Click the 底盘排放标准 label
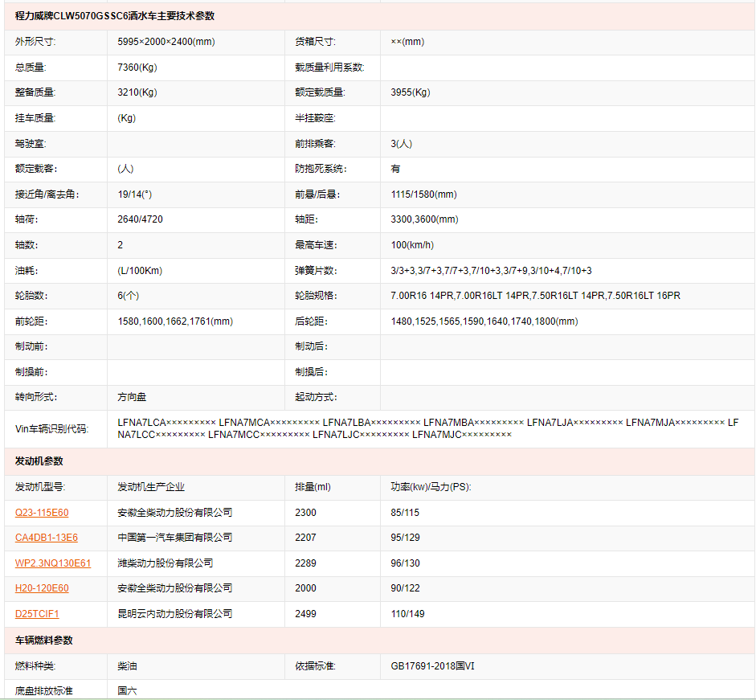The width and height of the screenshot is (756, 700). [x=44, y=691]
